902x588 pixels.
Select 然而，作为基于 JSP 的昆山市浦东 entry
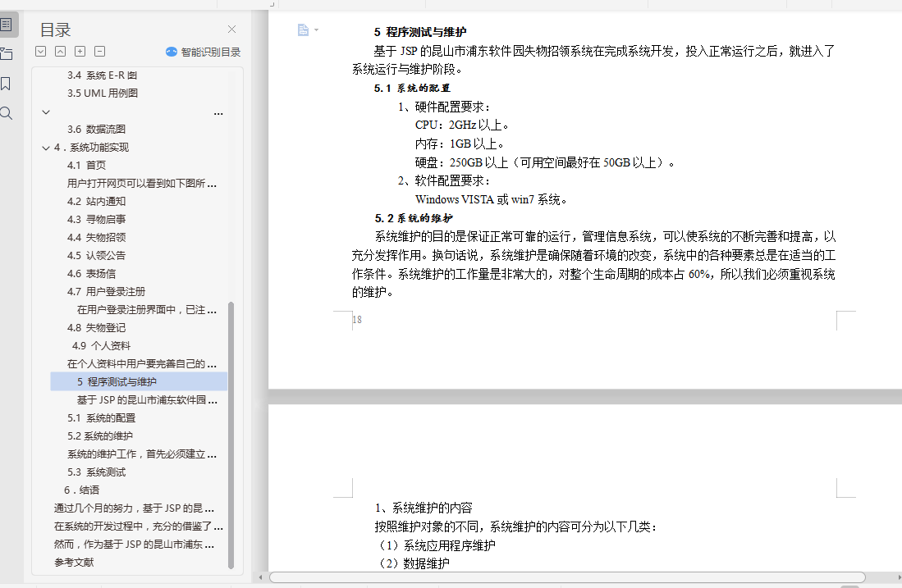[x=134, y=545]
